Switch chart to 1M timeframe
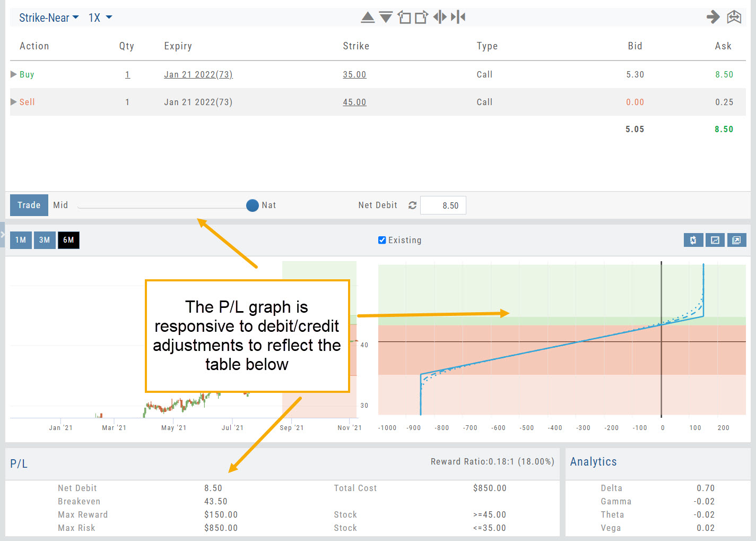 (21, 240)
